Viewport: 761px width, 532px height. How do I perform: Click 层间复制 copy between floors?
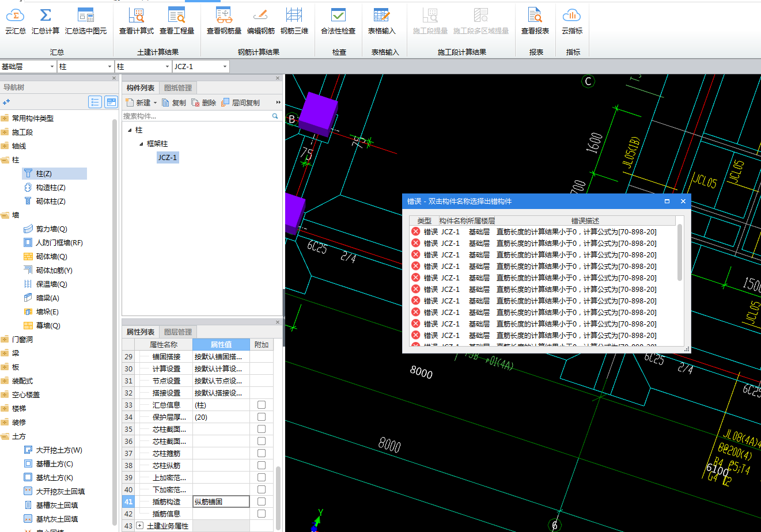pos(240,102)
